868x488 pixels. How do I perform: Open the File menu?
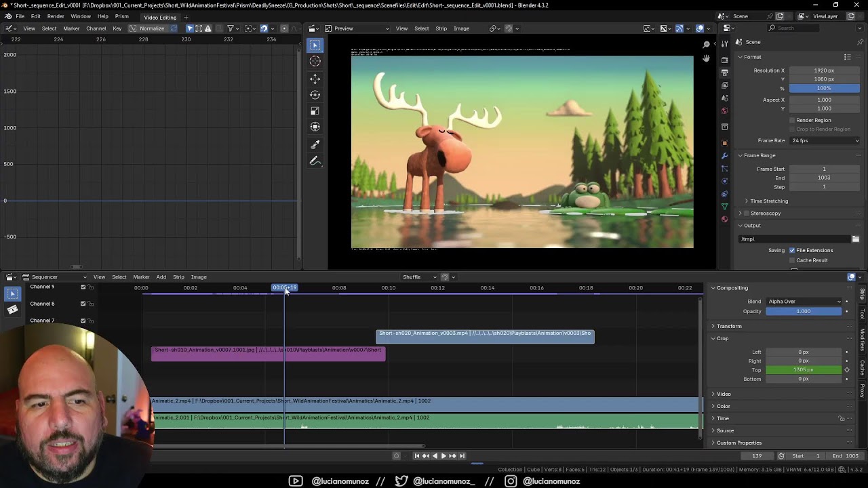[20, 16]
